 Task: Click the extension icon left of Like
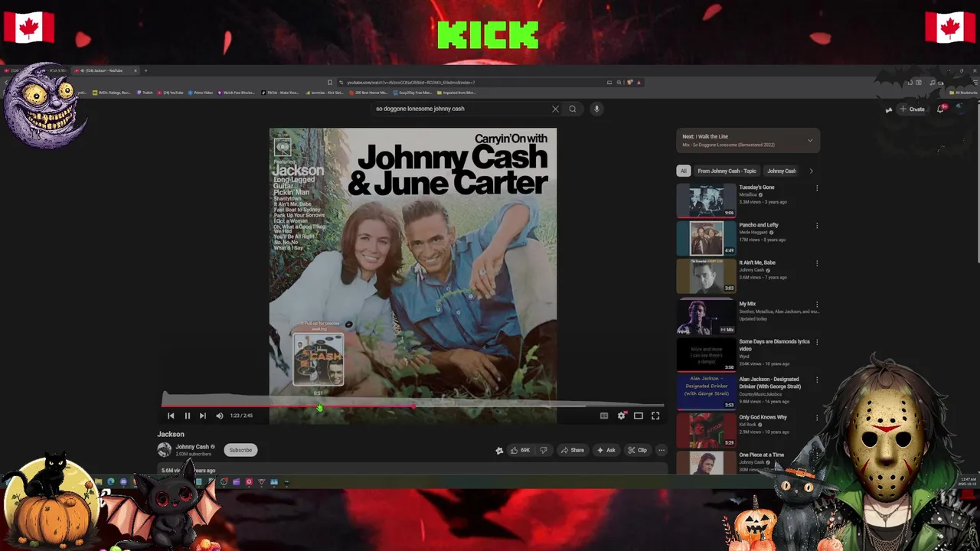(x=499, y=450)
